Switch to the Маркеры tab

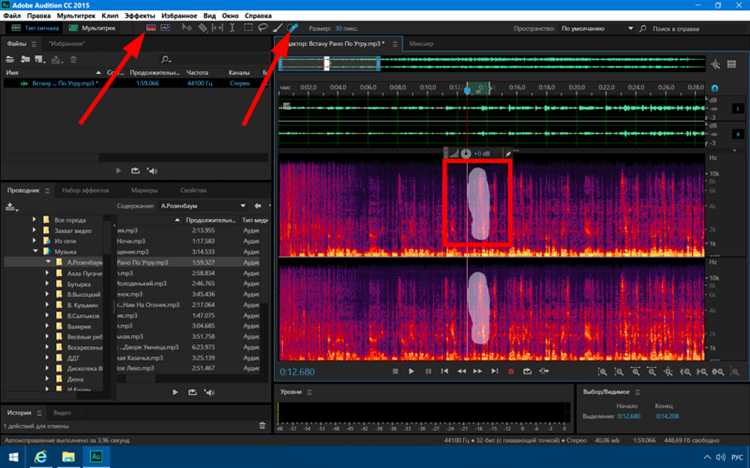(144, 190)
